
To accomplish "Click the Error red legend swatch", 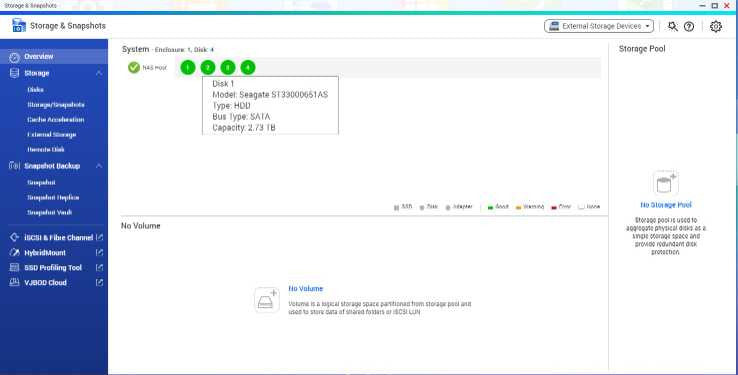I will 554,207.
